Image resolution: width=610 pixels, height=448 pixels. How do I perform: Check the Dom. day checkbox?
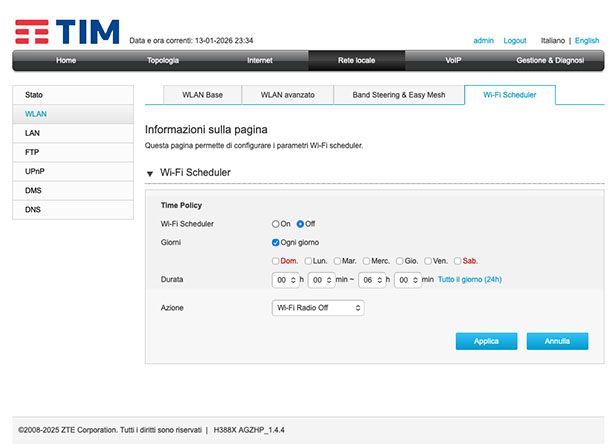275,261
